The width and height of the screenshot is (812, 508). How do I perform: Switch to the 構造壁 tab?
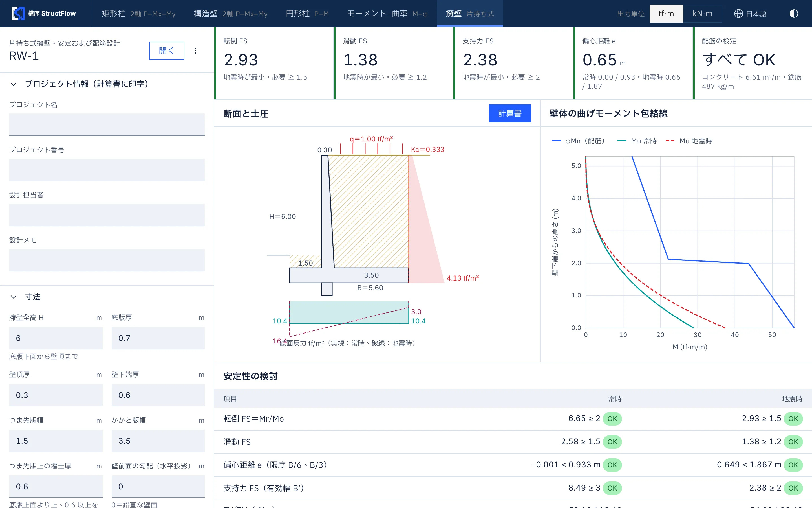231,14
